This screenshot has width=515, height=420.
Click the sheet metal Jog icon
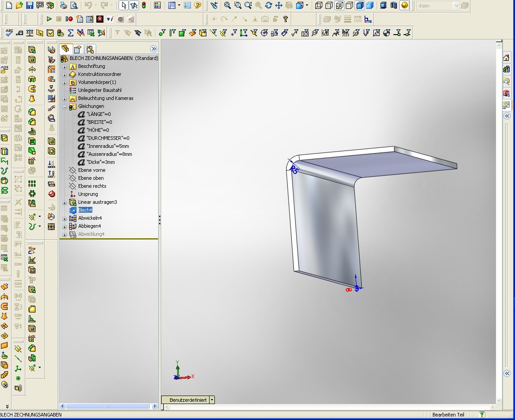pyautogui.click(x=51, y=108)
